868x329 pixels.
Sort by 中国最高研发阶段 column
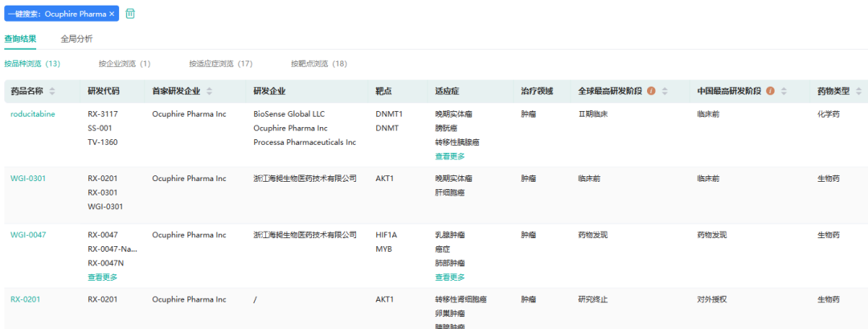pos(784,92)
